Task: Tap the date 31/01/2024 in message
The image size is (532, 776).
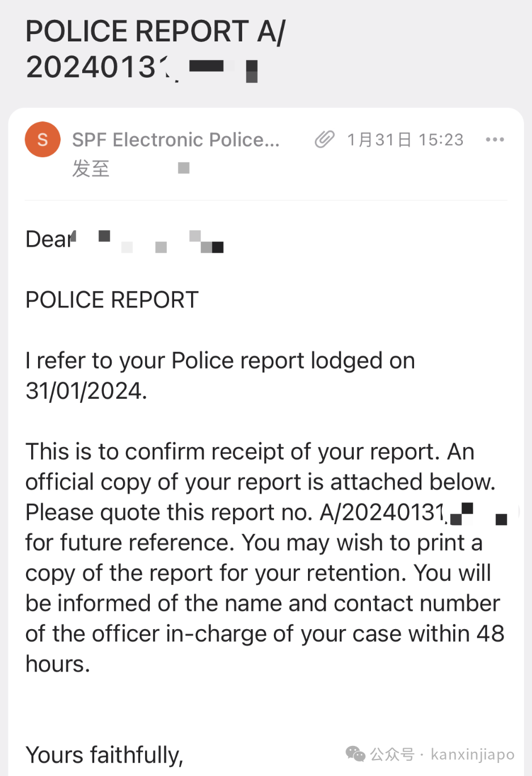Action: pos(86,391)
